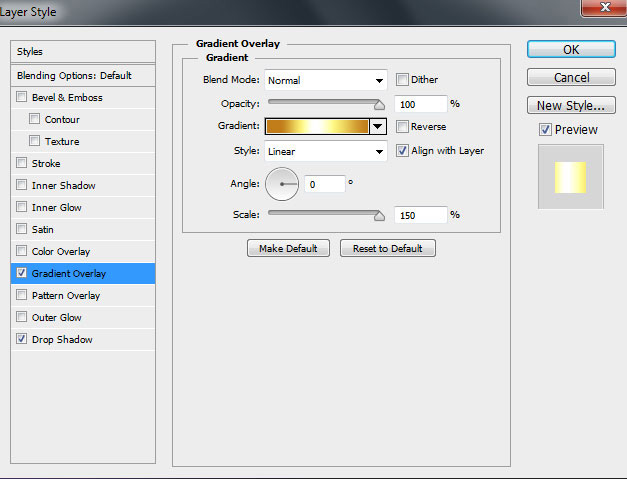Turn on the Reverse checkbox

[x=402, y=126]
